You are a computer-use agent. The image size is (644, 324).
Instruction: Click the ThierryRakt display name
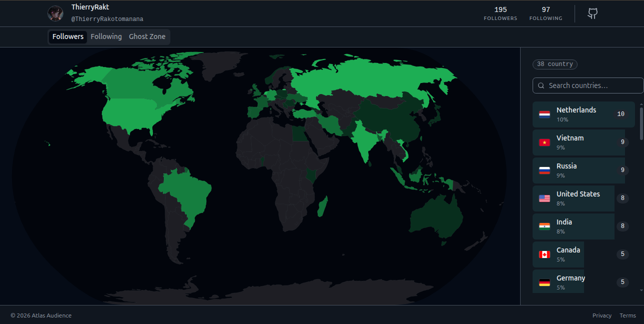click(x=90, y=7)
